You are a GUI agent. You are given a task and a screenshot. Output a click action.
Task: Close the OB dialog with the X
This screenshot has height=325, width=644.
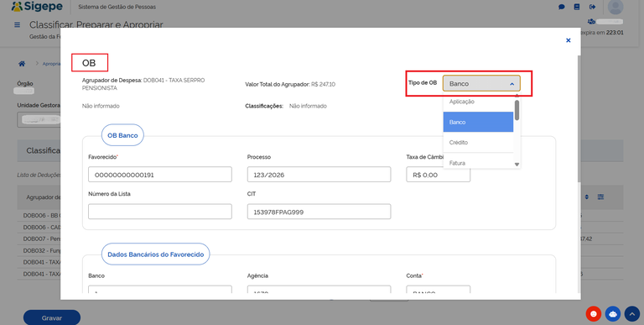click(x=568, y=40)
